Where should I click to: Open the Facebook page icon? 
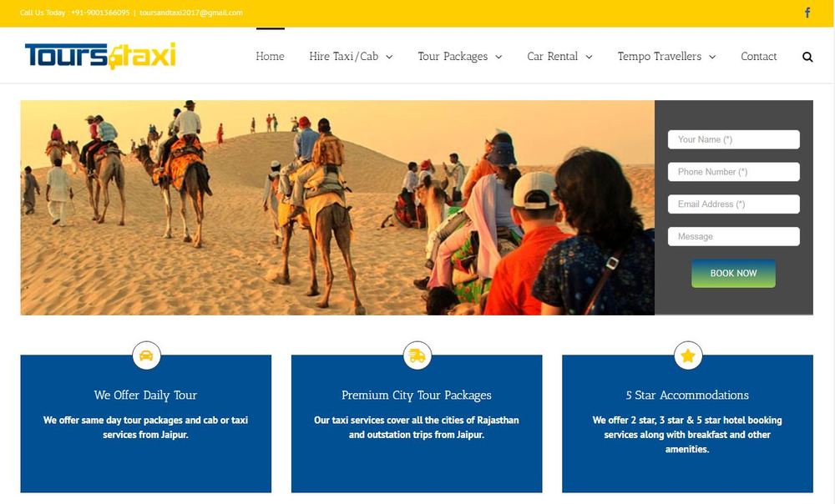[x=807, y=13]
